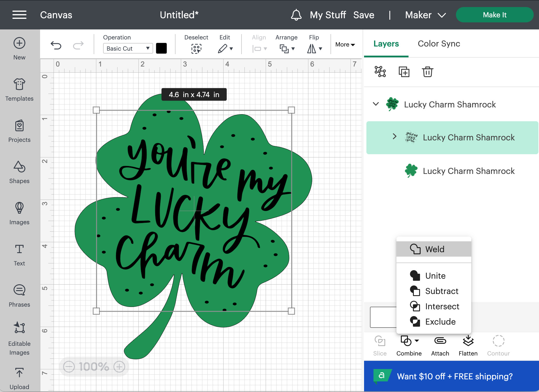Open the hamburger main menu
The image size is (539, 392).
coord(19,15)
